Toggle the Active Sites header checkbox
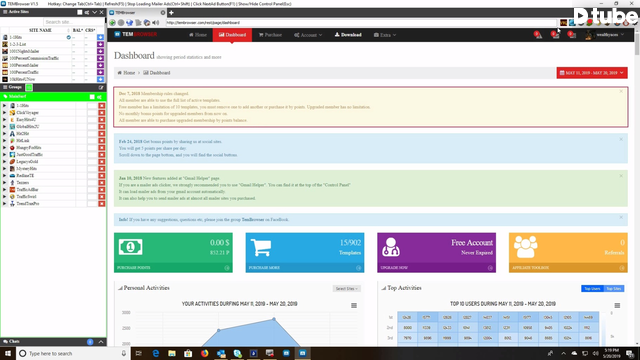Screen dimensions: 640x360 tap(80, 12)
